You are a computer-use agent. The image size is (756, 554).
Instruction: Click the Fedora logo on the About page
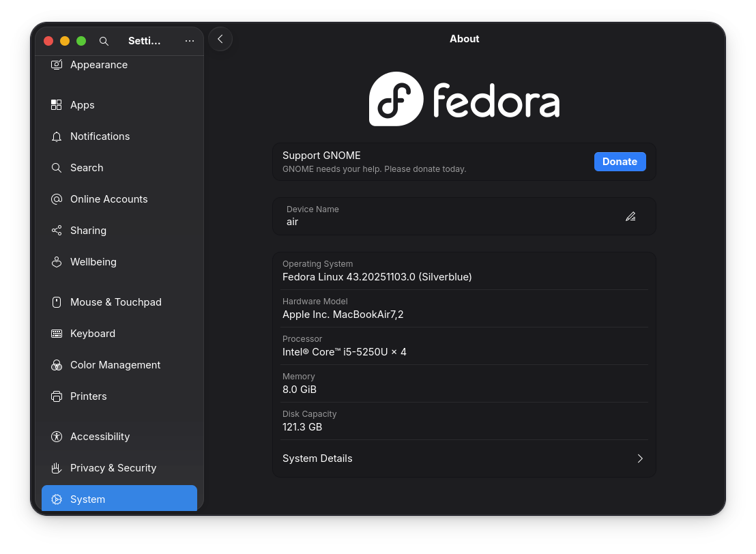(464, 99)
